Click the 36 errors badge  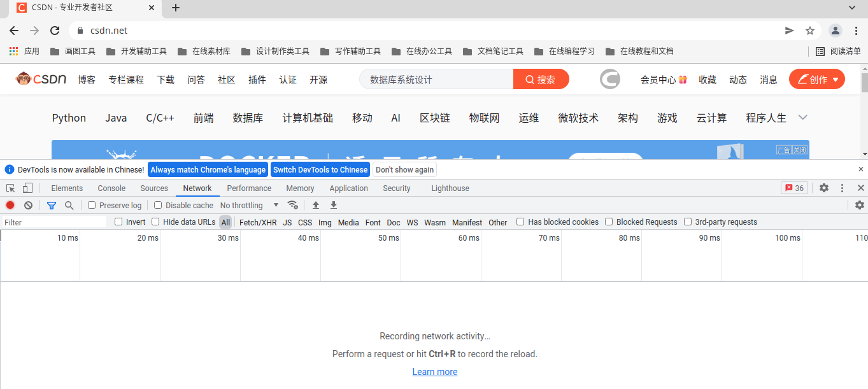794,188
